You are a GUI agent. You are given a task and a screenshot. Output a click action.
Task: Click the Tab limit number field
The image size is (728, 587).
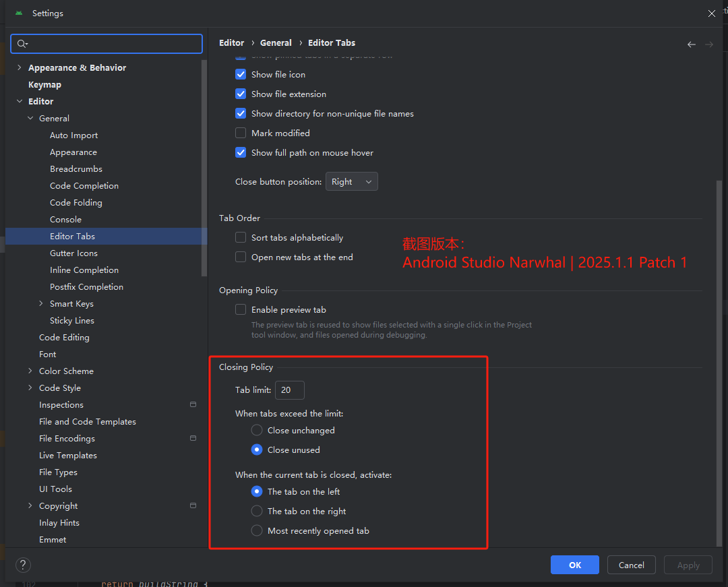point(290,390)
